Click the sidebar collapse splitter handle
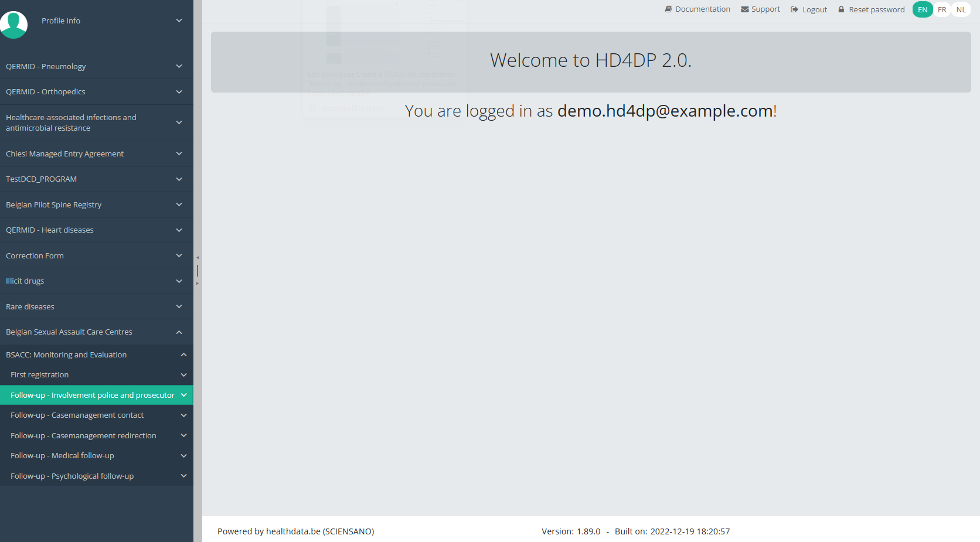Image resolution: width=980 pixels, height=542 pixels. pos(198,270)
